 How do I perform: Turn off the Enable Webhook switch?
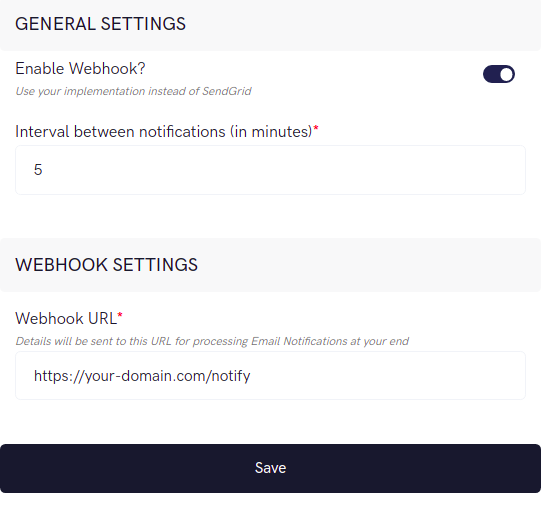pyautogui.click(x=499, y=74)
